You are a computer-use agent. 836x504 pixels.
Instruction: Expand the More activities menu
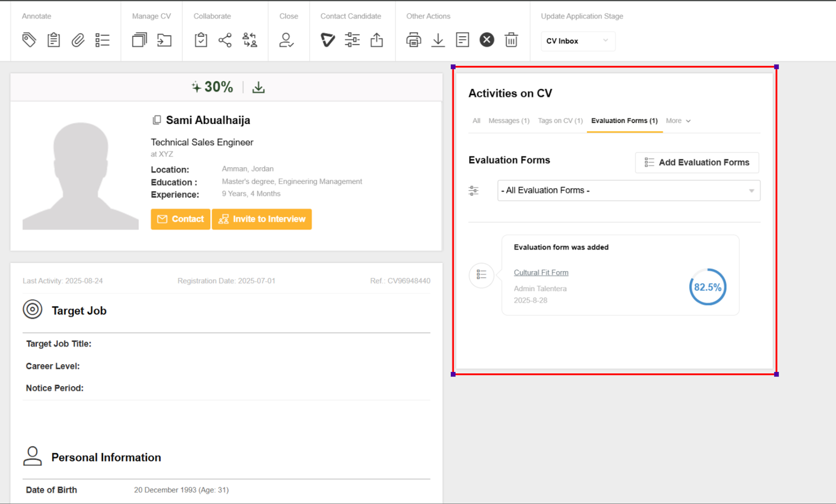coord(678,121)
